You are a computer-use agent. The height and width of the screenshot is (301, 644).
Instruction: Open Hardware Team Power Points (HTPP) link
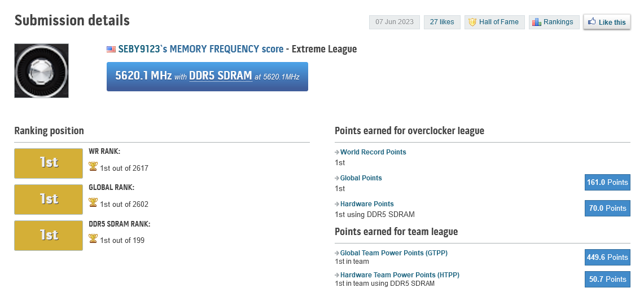coord(400,275)
